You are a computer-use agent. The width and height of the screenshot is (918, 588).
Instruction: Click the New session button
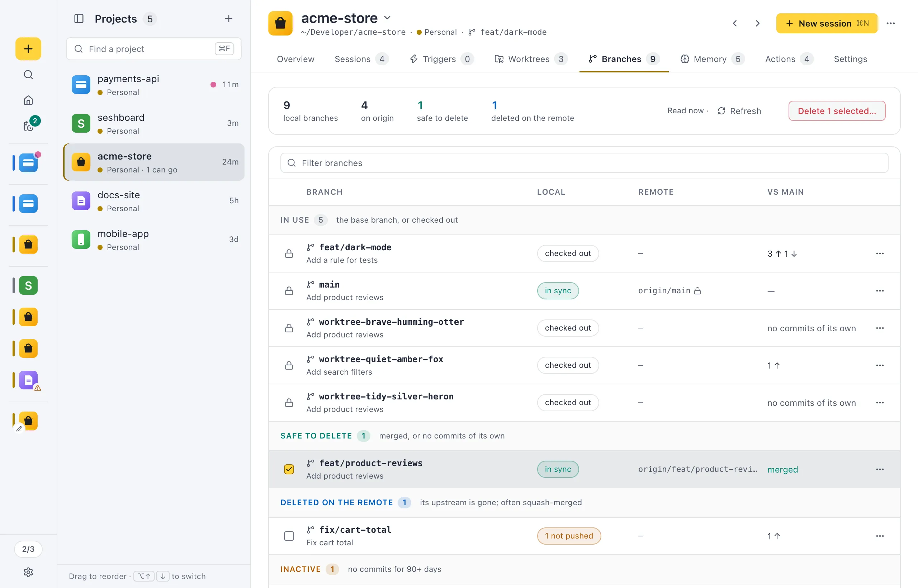tap(827, 23)
